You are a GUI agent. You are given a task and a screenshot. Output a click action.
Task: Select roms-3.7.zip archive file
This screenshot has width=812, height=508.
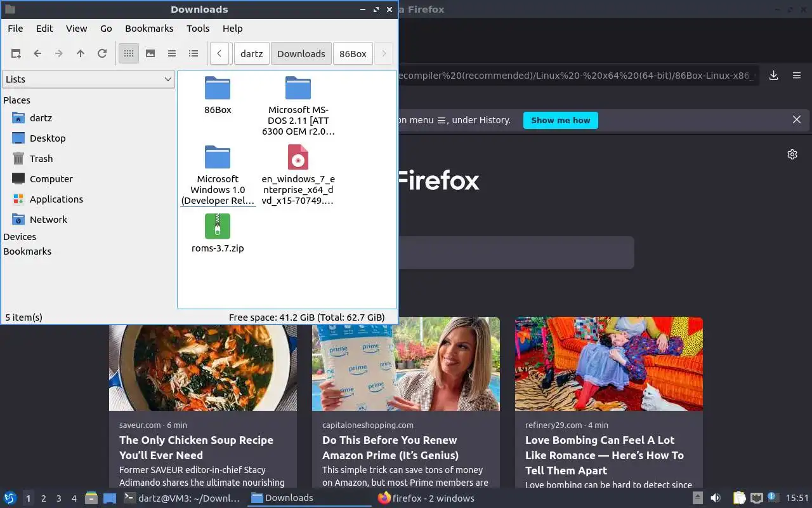[x=218, y=227]
